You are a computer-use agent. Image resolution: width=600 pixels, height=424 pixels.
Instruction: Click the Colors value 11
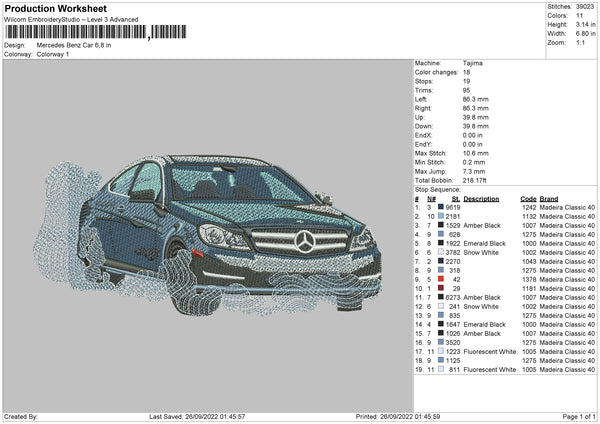tap(579, 16)
